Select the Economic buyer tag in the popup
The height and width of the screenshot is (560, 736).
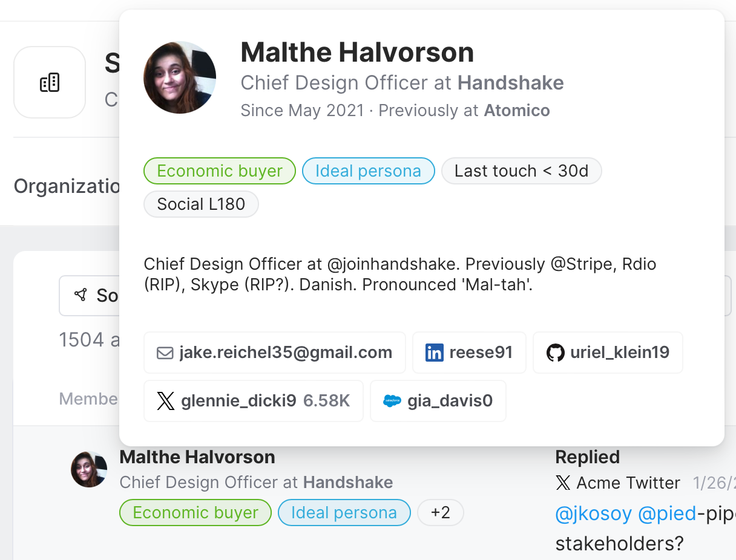pos(219,171)
